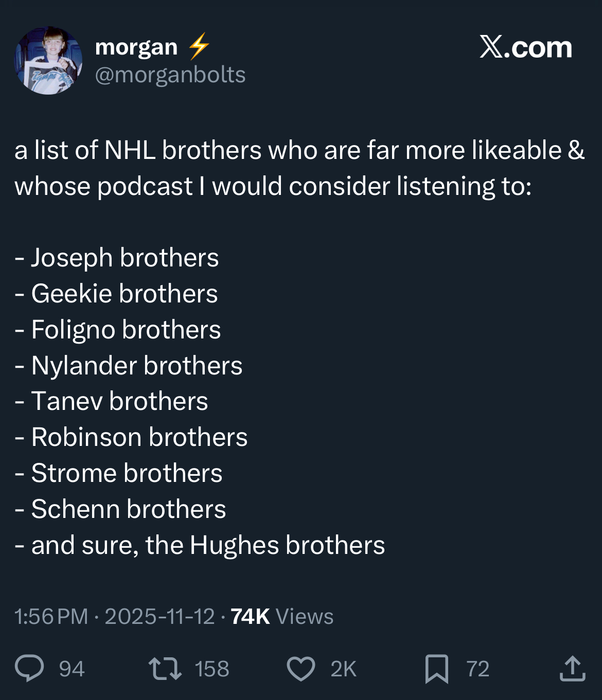This screenshot has height=700, width=602.
Task: Open morgan's profile picture
Action: coord(48,61)
